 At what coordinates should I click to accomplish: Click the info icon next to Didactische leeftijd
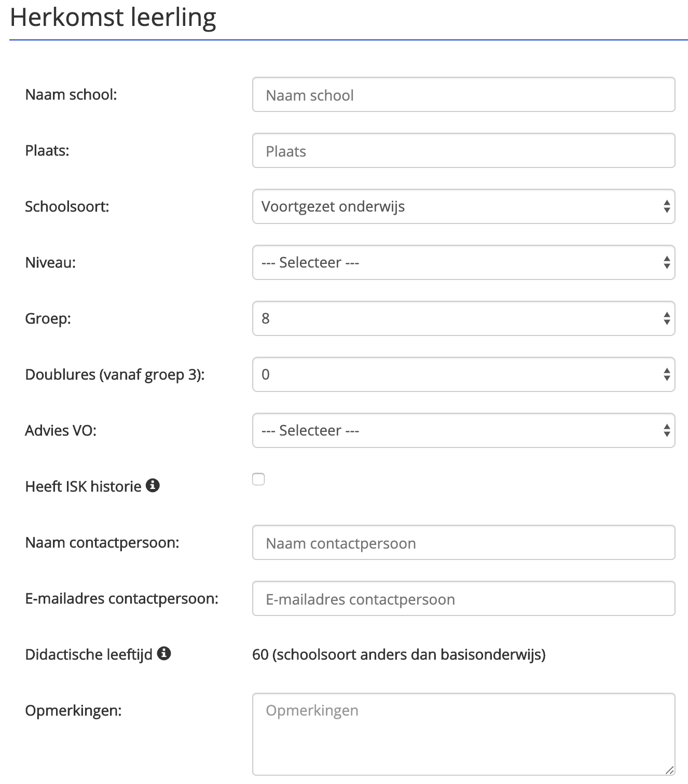pos(164,653)
